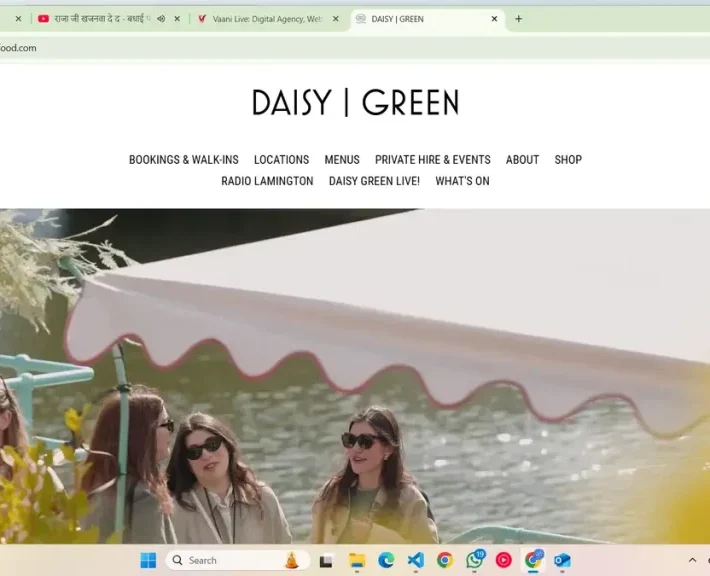Open Bookings & Walk-Ins menu
Screen dimensions: 710x576
pyautogui.click(x=183, y=160)
